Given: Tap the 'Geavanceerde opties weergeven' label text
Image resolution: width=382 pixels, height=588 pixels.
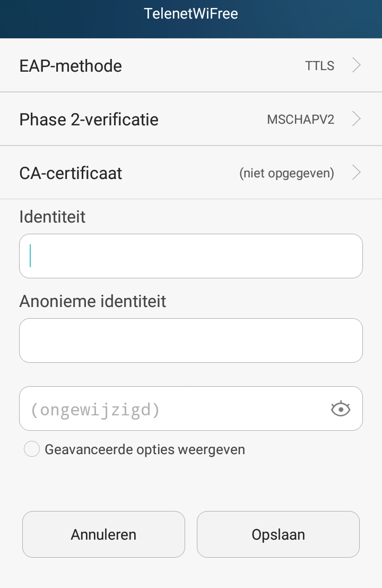Looking at the screenshot, I should [145, 449].
